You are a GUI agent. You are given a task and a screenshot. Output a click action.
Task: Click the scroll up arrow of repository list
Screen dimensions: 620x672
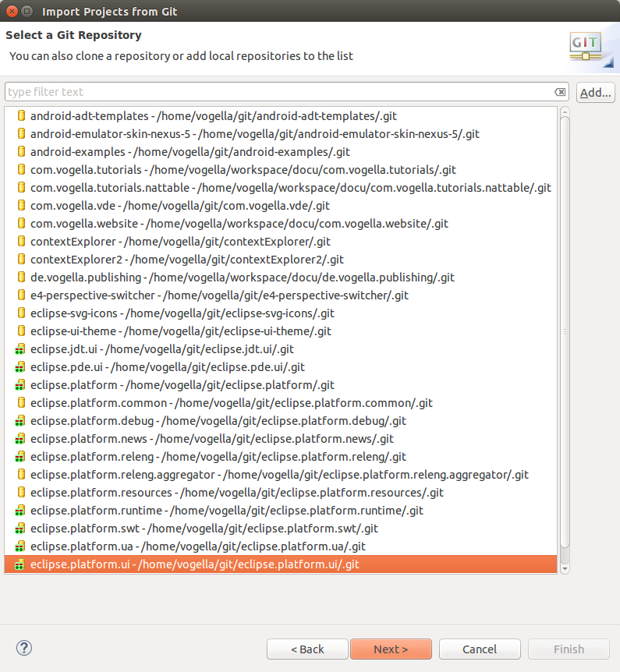565,112
